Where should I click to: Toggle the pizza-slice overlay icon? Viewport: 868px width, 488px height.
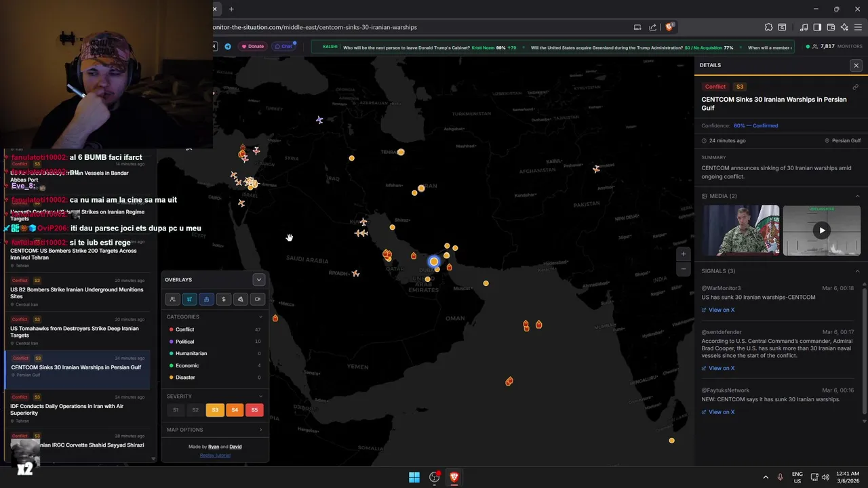[241, 299]
